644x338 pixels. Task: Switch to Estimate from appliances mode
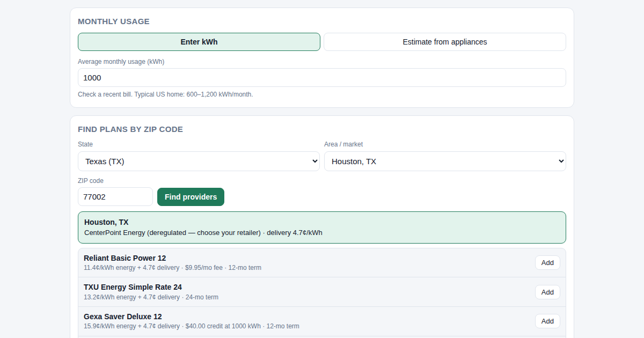point(445,42)
